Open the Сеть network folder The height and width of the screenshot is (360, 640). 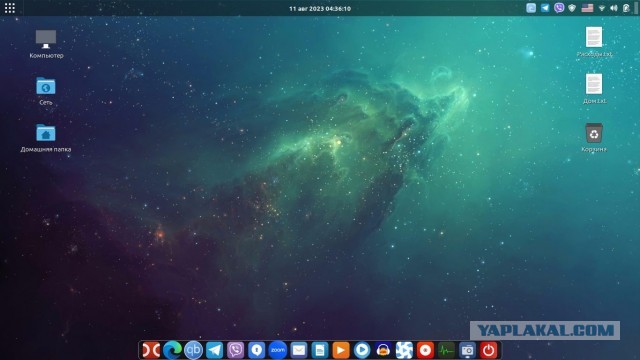click(x=46, y=91)
